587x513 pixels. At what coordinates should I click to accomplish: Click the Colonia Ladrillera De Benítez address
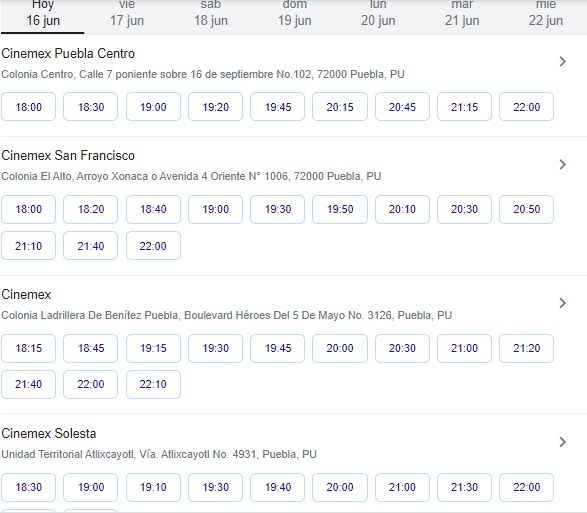226,315
